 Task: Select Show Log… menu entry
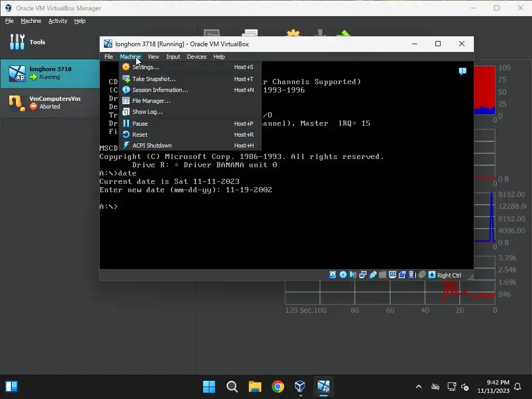(190, 112)
